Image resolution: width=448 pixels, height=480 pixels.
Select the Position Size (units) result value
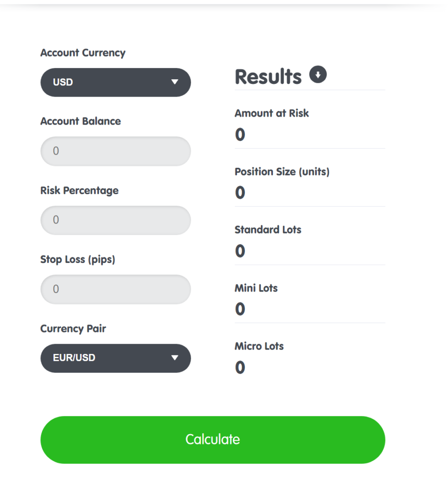point(240,193)
